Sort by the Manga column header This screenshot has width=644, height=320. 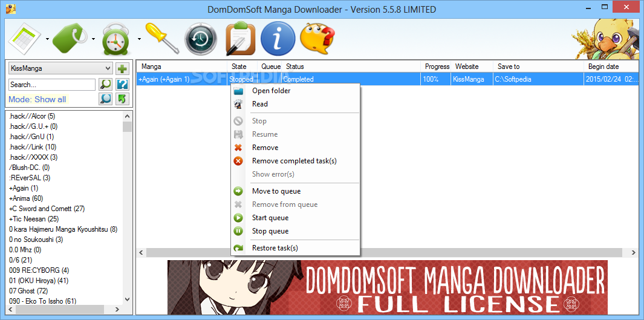[181, 67]
